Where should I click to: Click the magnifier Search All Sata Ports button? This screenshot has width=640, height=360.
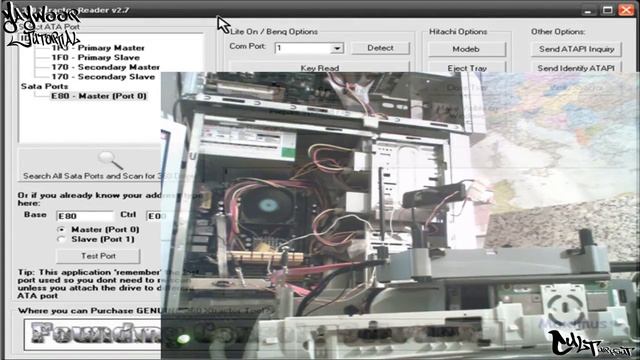tap(90, 165)
